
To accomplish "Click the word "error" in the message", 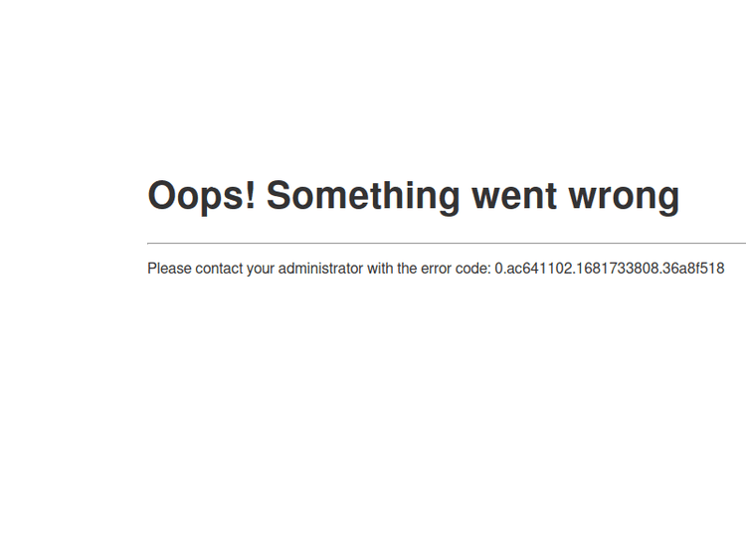I will point(436,270).
